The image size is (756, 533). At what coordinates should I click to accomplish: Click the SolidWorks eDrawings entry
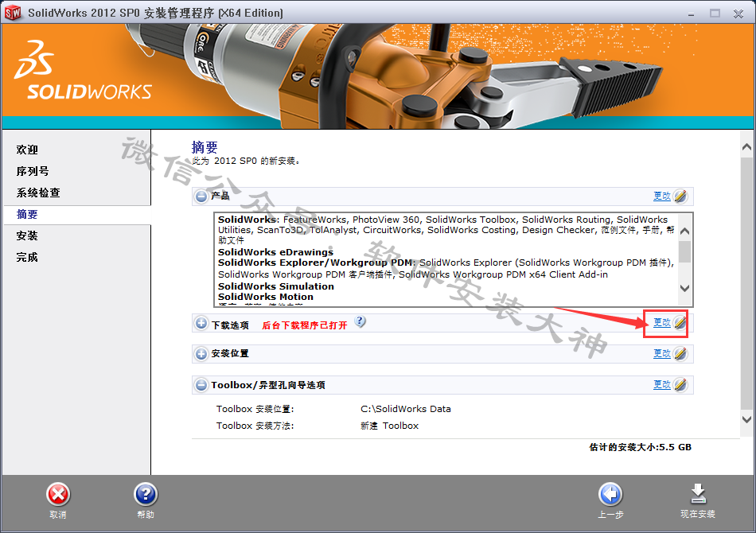275,252
